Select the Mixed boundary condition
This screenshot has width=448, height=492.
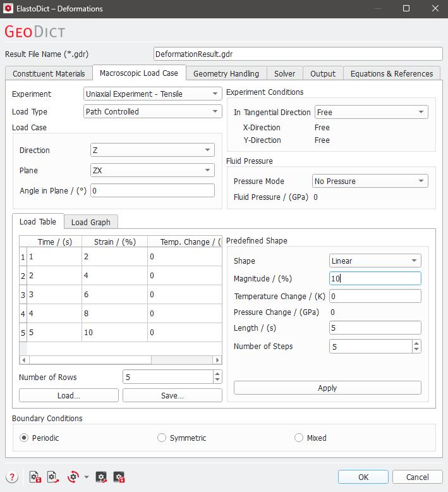299,438
